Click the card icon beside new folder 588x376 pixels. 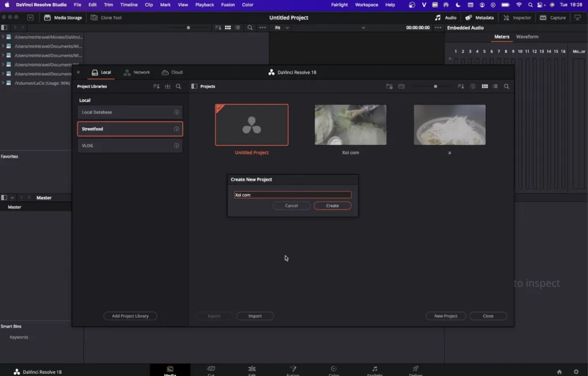click(401, 86)
